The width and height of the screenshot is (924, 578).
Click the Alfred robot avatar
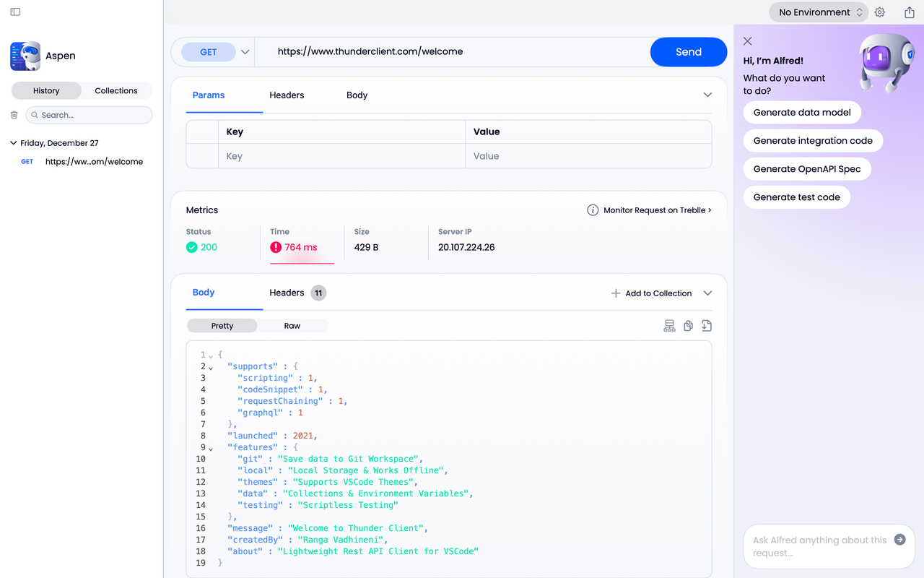click(886, 63)
